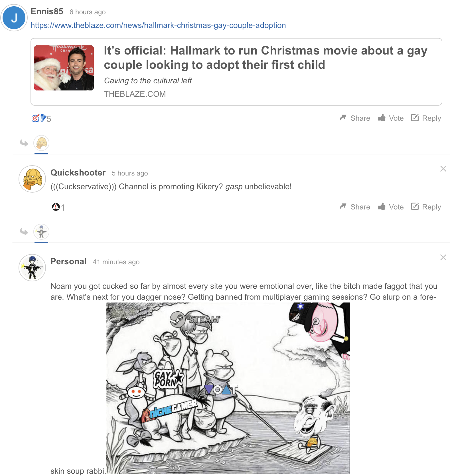Click the theblaze.com Hallmark article URL
Image resolution: width=450 pixels, height=476 pixels.
pyautogui.click(x=158, y=25)
